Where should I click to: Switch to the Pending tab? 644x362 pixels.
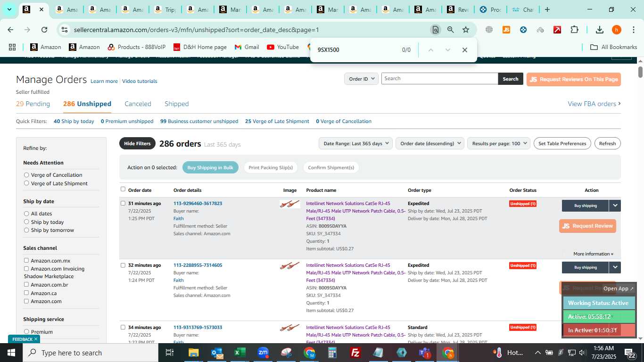[x=33, y=104]
